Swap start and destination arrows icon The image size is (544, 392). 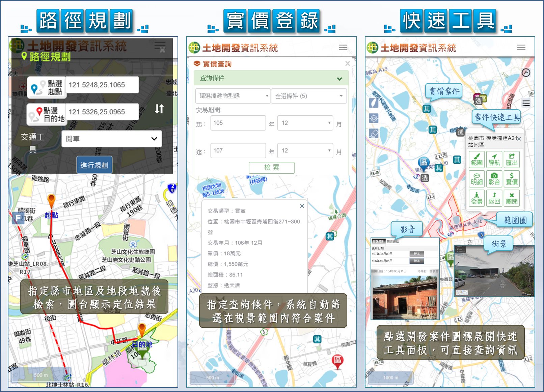(x=159, y=109)
